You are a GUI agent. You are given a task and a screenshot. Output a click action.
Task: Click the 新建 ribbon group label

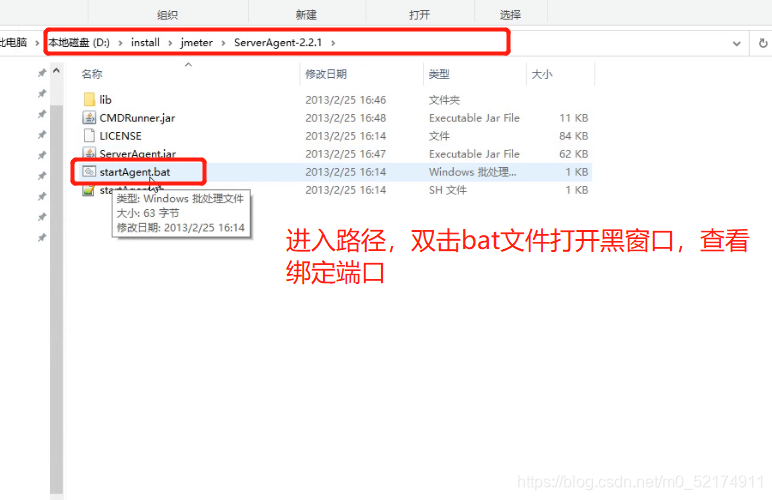coord(306,15)
